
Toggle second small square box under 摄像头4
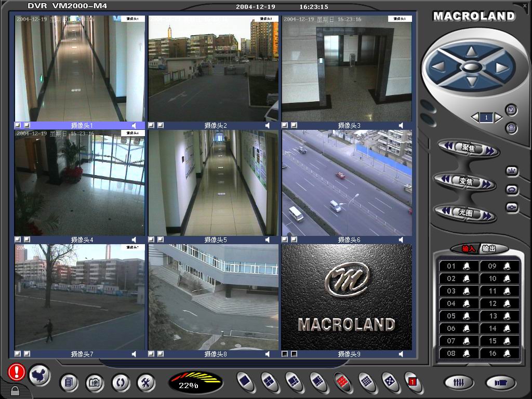27,240
